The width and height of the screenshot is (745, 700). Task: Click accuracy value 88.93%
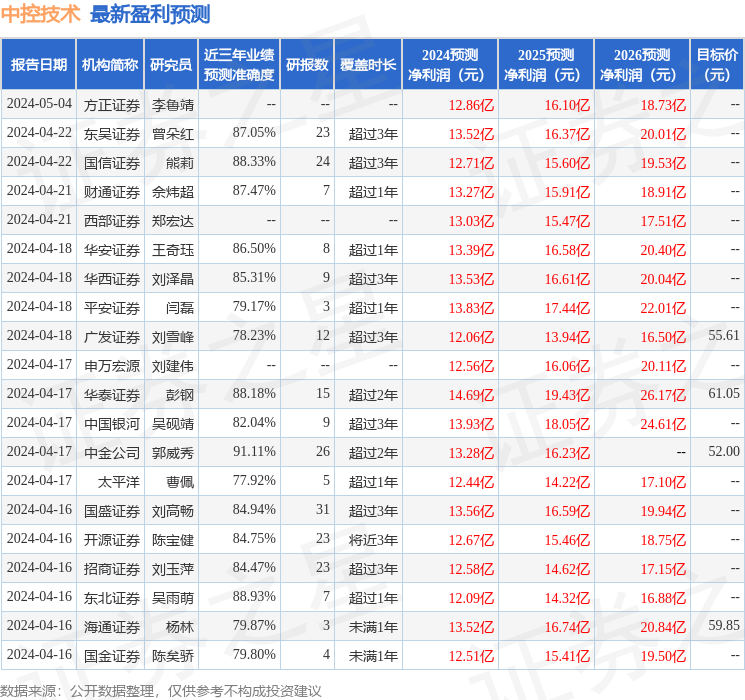[x=254, y=596]
